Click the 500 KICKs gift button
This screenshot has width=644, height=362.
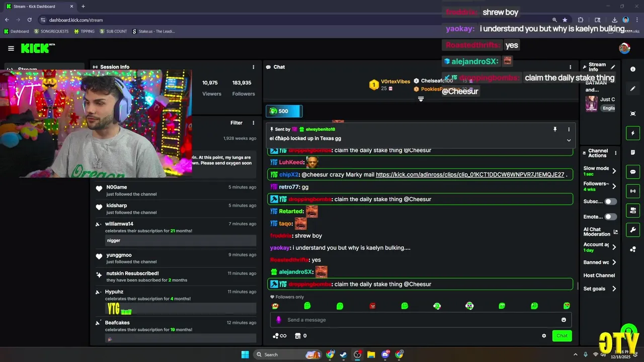point(284,111)
